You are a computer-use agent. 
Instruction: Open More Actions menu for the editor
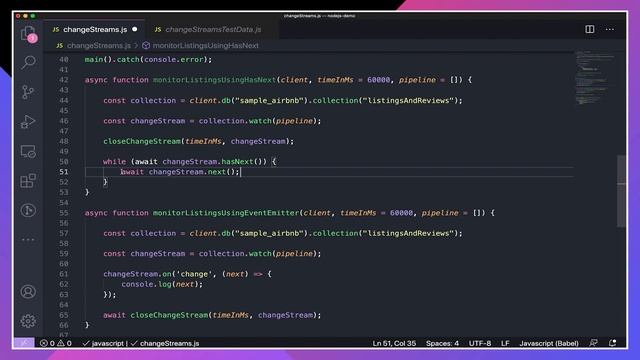tap(610, 29)
